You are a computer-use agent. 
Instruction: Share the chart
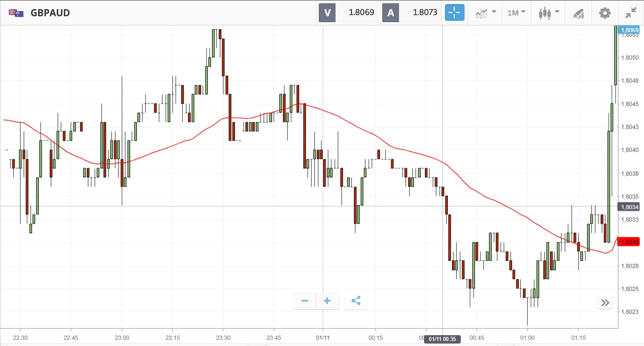pyautogui.click(x=356, y=301)
